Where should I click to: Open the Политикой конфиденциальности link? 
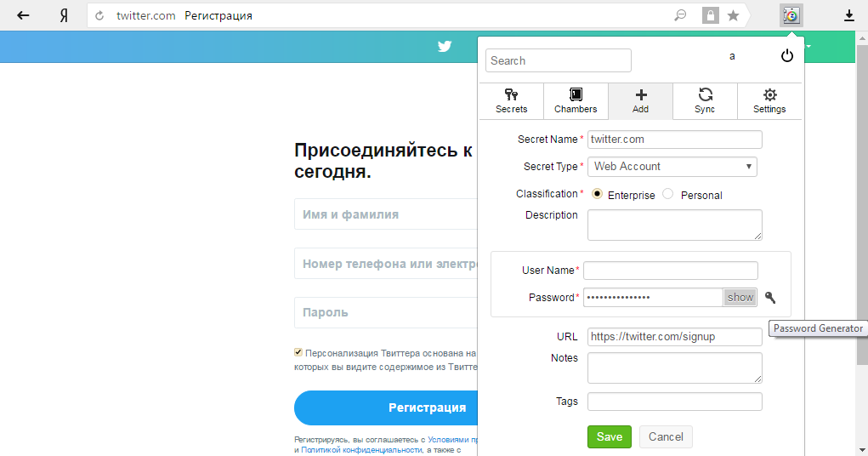pyautogui.click(x=361, y=450)
